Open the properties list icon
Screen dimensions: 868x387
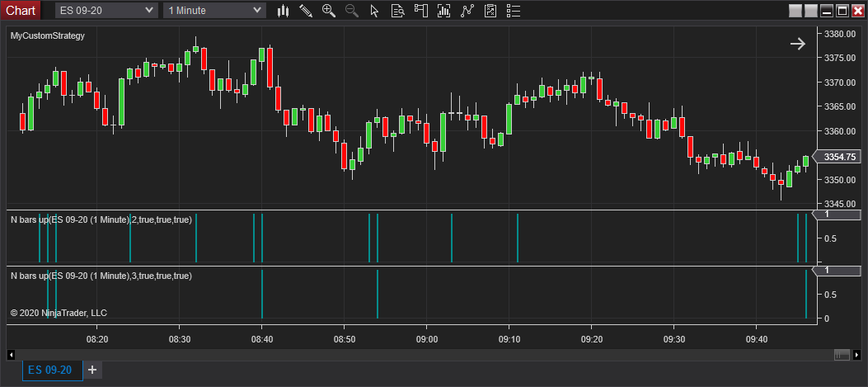514,11
